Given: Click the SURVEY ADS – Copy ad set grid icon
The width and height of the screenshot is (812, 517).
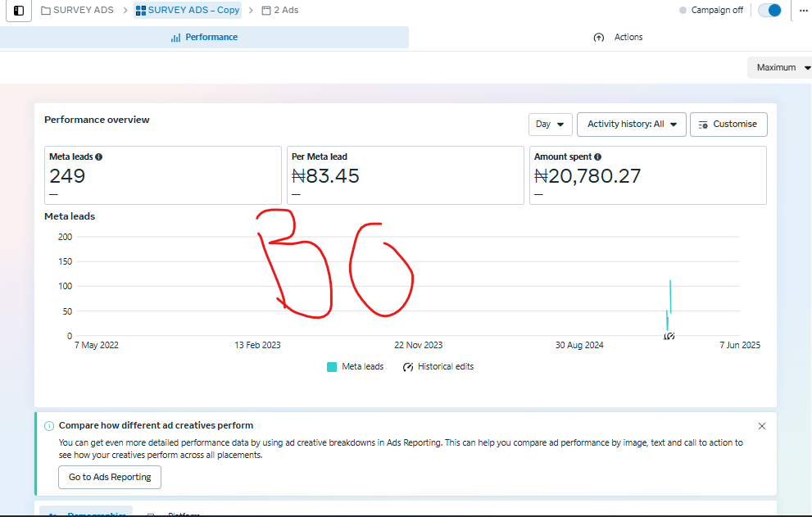Looking at the screenshot, I should [140, 11].
